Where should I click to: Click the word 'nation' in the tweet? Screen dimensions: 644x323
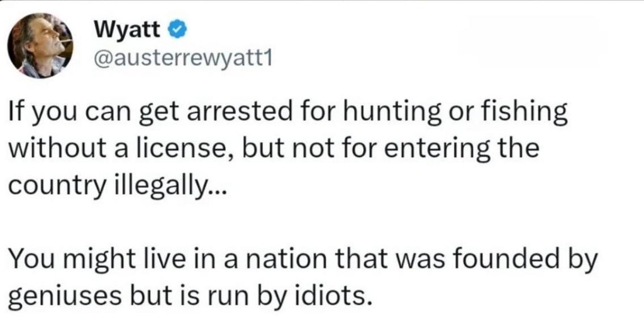point(286,258)
